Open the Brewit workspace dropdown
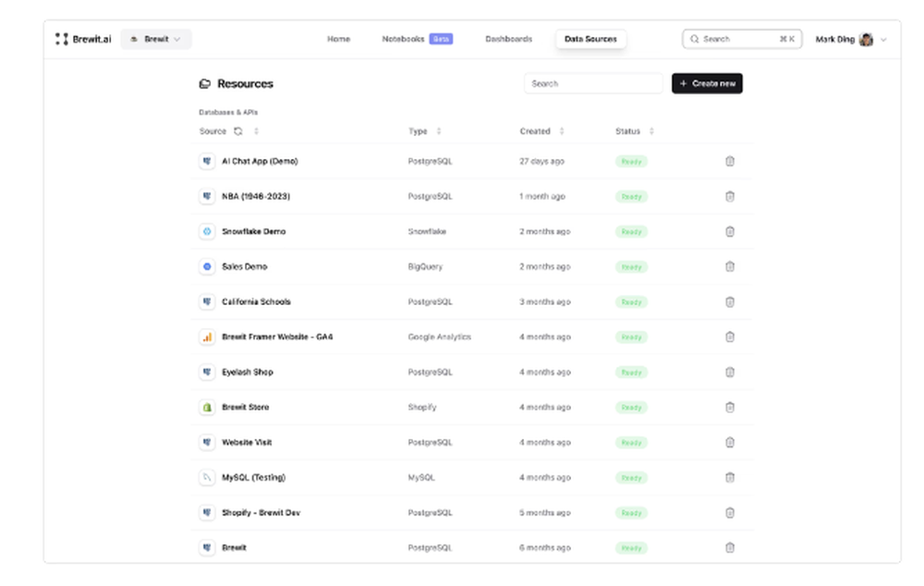 [156, 39]
